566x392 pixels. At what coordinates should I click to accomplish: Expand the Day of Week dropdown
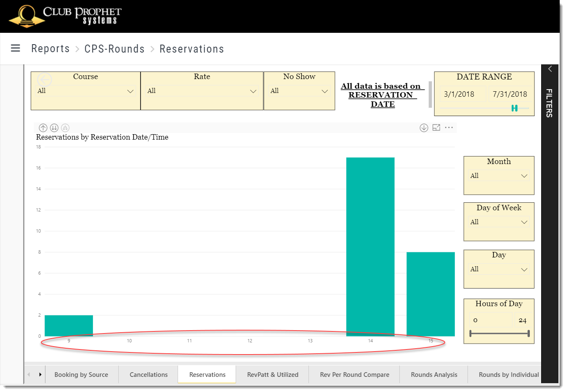pos(524,222)
